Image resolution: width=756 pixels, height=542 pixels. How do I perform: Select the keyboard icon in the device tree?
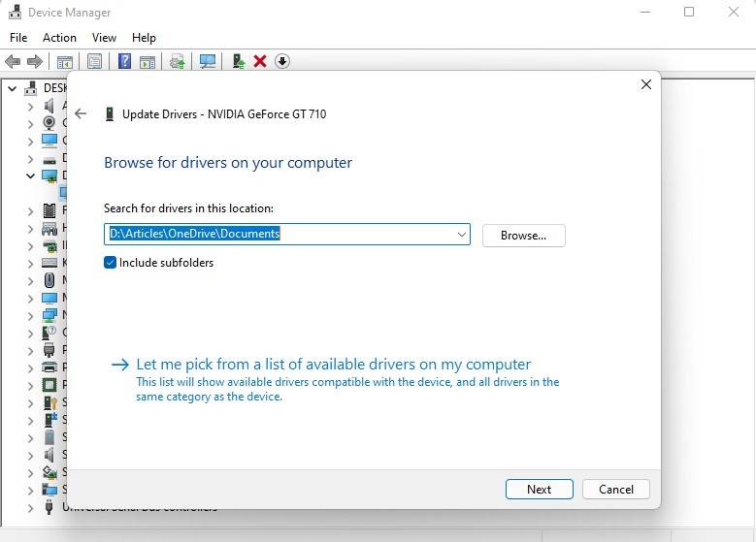coord(49,263)
